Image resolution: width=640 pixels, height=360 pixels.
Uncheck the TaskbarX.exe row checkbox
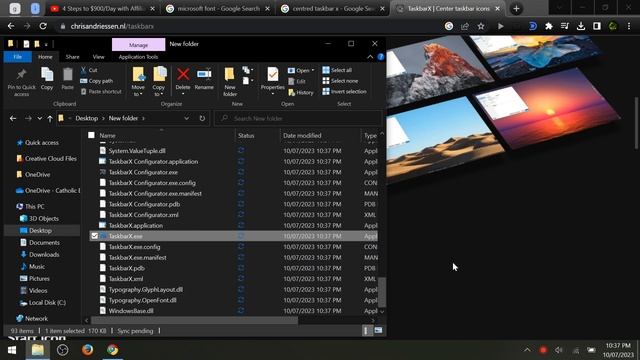95,236
